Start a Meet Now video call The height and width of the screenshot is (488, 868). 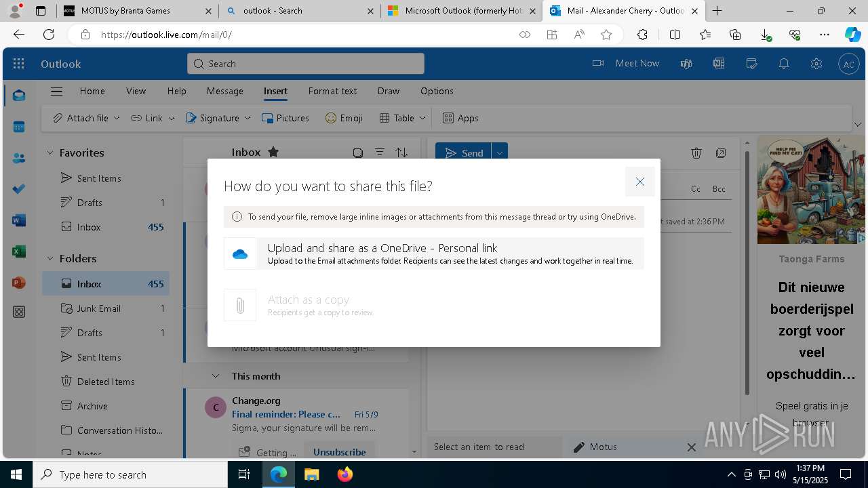626,63
